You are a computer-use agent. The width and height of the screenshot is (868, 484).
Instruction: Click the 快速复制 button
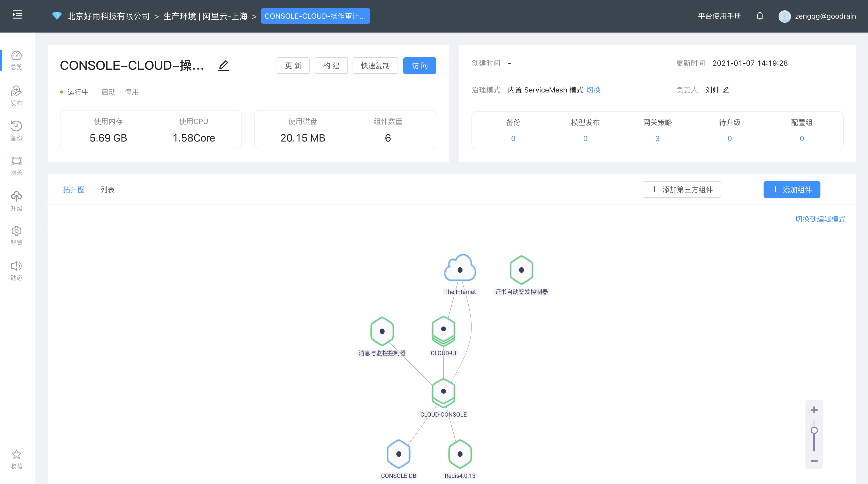(375, 65)
